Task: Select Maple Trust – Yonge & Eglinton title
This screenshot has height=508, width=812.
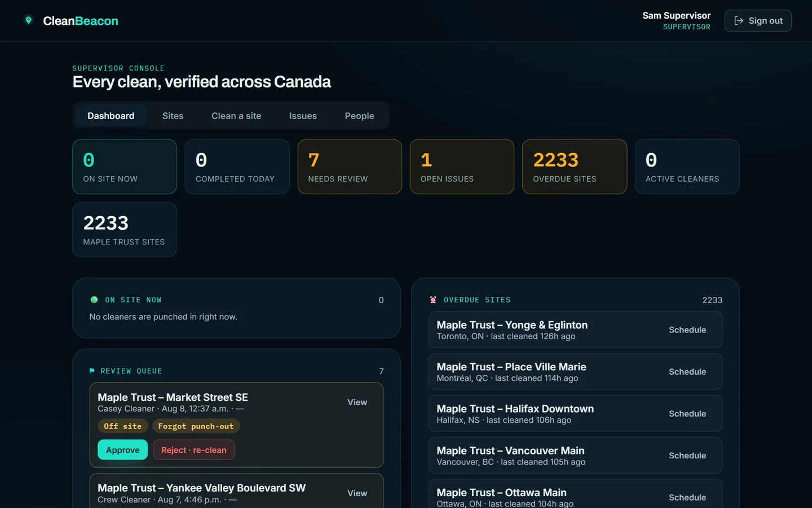Action: pyautogui.click(x=512, y=325)
